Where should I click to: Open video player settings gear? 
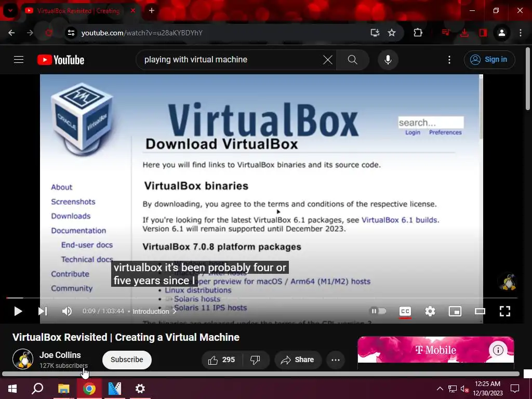pos(430,311)
